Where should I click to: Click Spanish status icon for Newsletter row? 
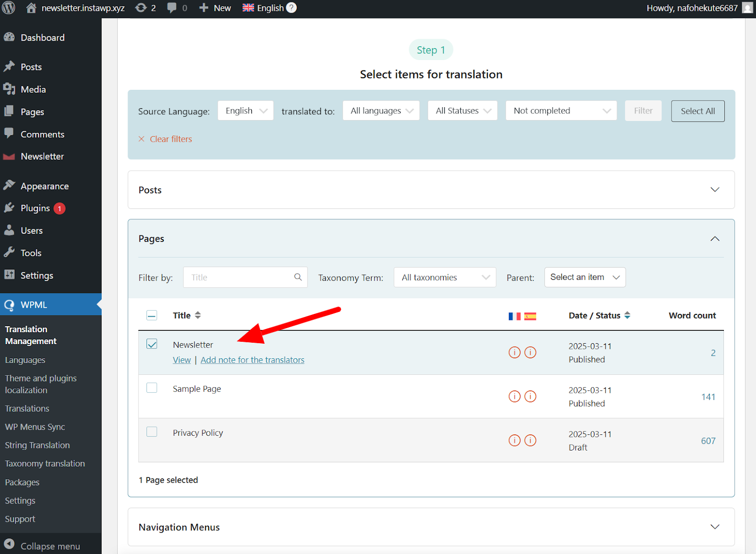coord(531,353)
